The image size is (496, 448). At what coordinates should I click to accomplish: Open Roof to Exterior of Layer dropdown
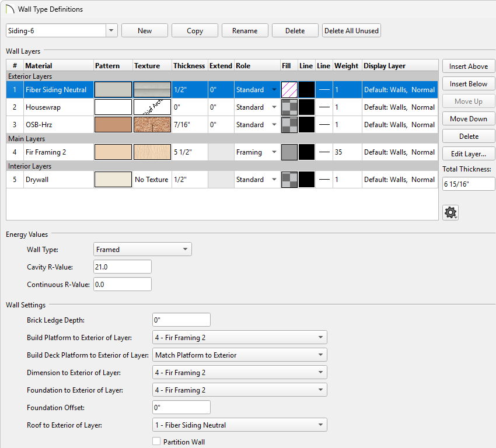pyautogui.click(x=239, y=425)
